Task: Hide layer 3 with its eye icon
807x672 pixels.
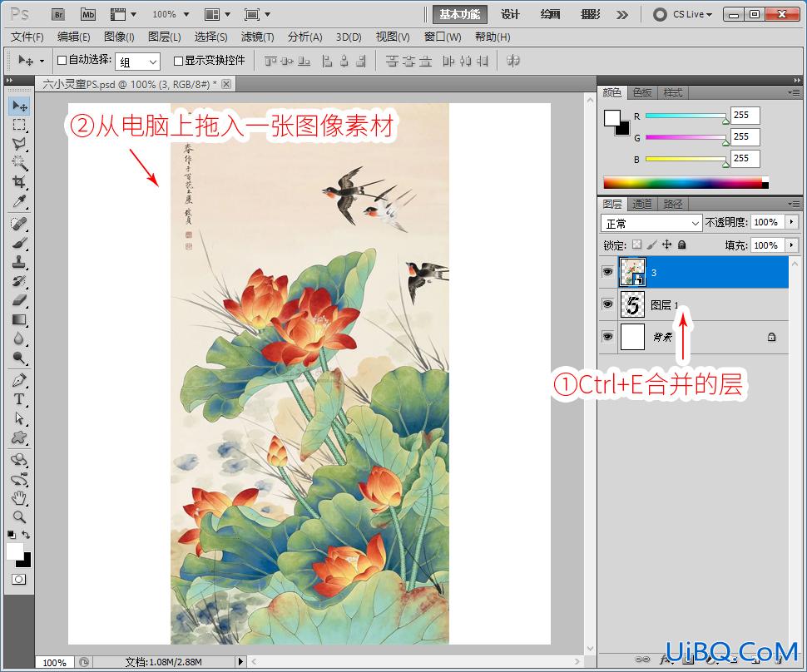Action: 607,271
